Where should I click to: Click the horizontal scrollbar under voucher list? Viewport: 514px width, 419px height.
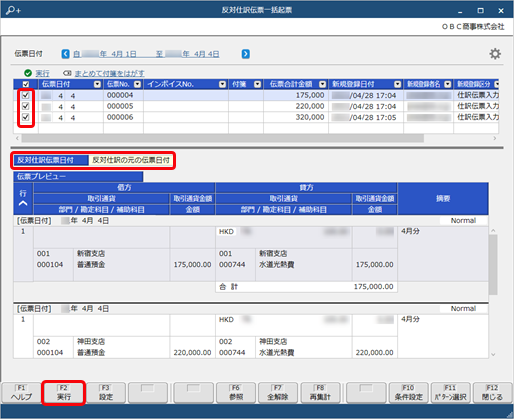tap(223, 138)
